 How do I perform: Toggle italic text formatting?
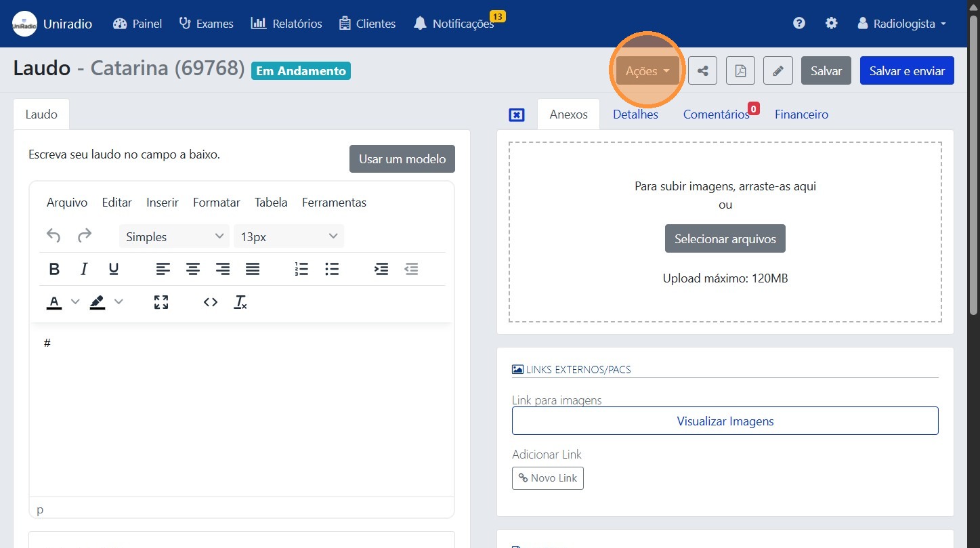pyautogui.click(x=84, y=270)
